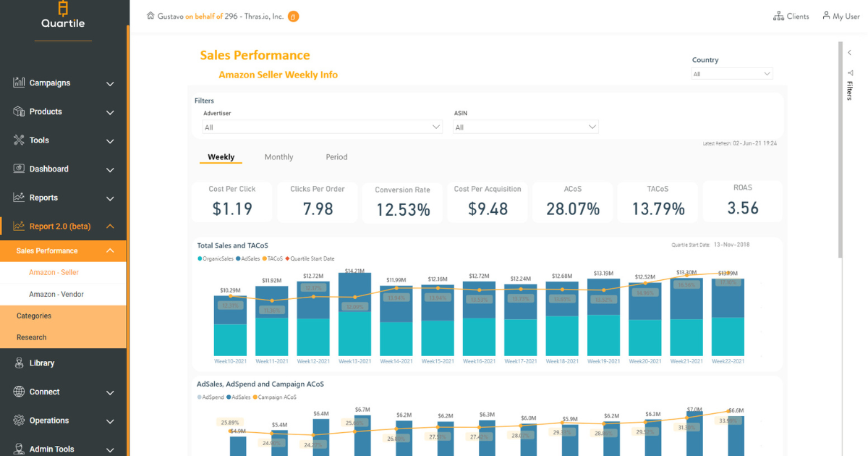Click the Latest Refresh timestamp

[x=740, y=143]
